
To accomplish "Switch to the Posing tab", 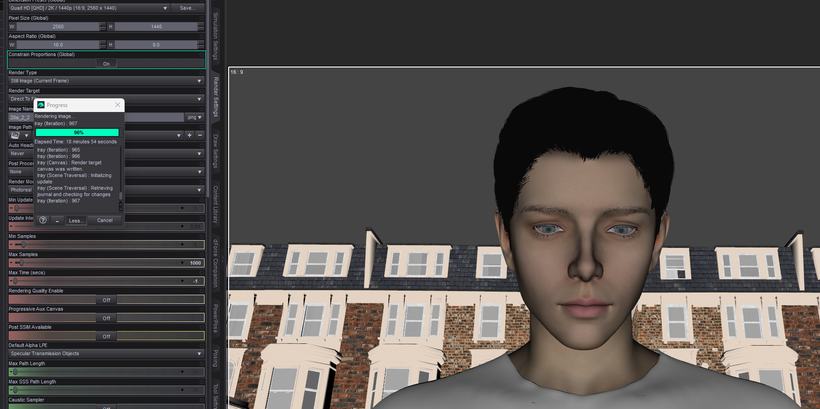I will (215, 358).
